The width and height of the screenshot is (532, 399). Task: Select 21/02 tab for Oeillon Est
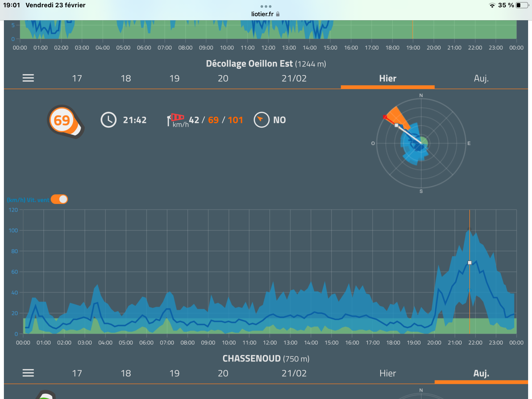294,78
